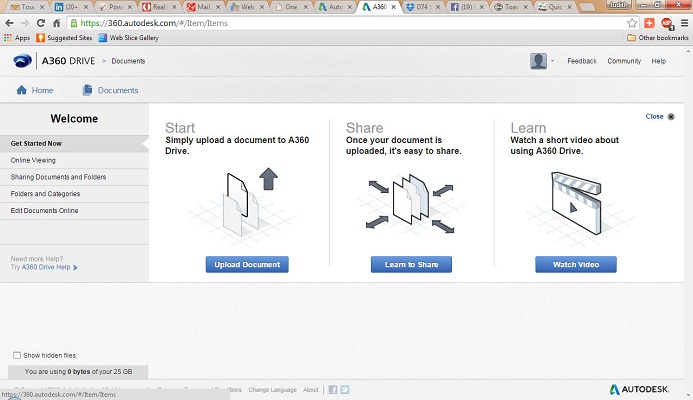Open the Help link in the header
This screenshot has width=693, height=400.
(658, 61)
